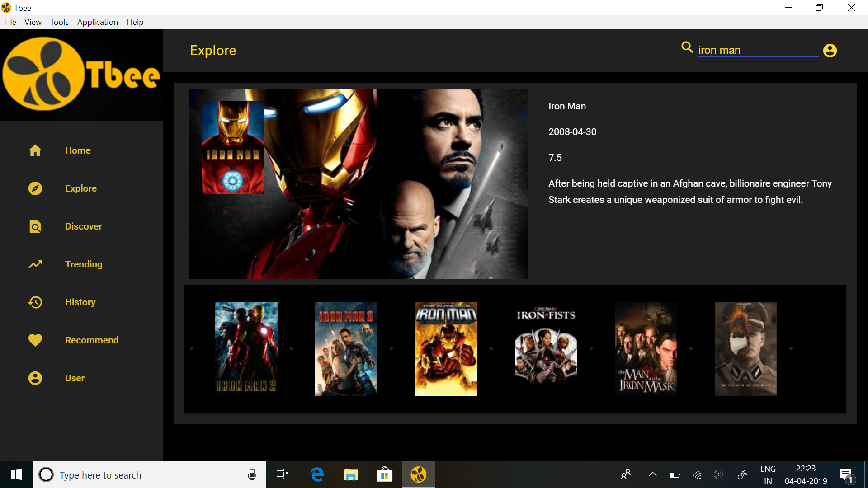Image resolution: width=868 pixels, height=488 pixels.
Task: Open the Recommend section label
Action: tap(92, 340)
